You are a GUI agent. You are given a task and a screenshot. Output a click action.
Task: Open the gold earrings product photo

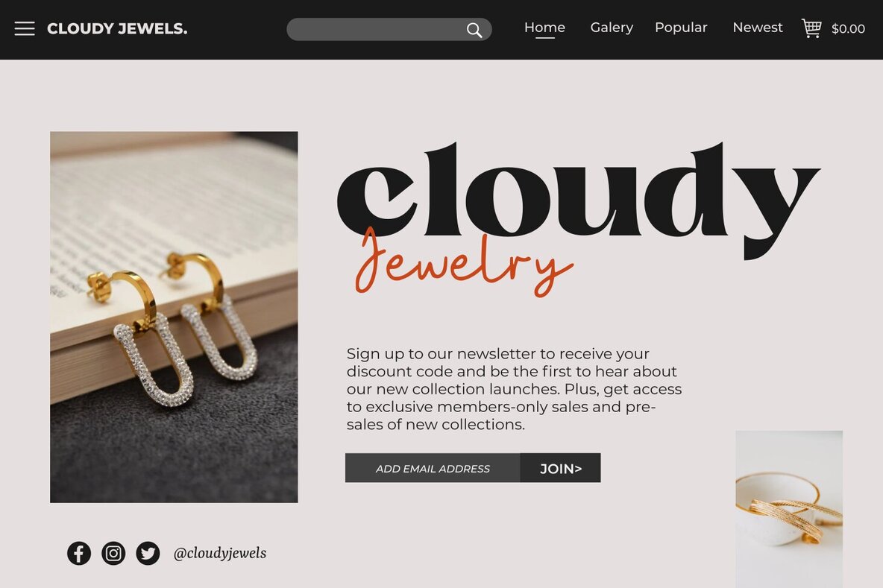pos(174,317)
